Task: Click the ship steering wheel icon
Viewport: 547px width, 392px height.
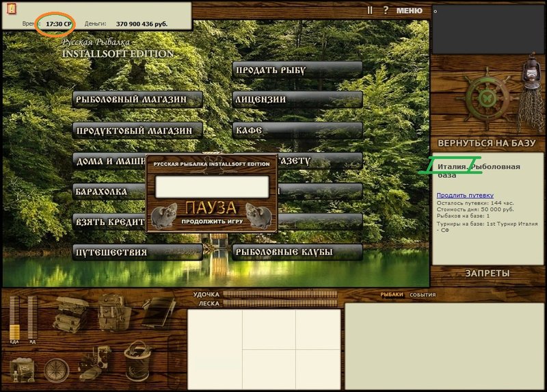Action: [485, 98]
